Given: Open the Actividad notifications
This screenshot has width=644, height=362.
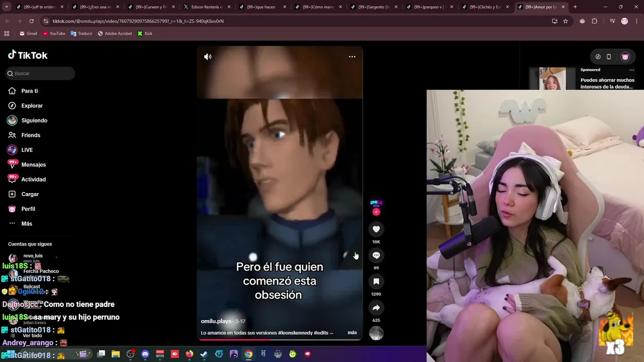Looking at the screenshot, I should click(x=33, y=179).
